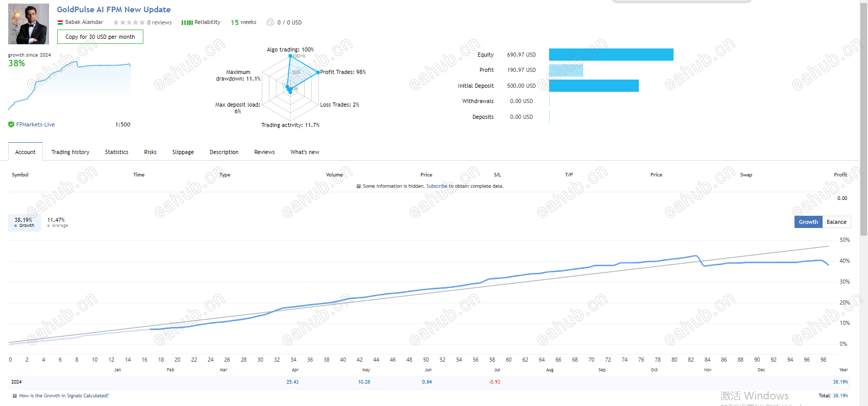Toggle the 11.47% Average series indicator
Viewport: 868px width, 406px height.
pyautogui.click(x=57, y=222)
